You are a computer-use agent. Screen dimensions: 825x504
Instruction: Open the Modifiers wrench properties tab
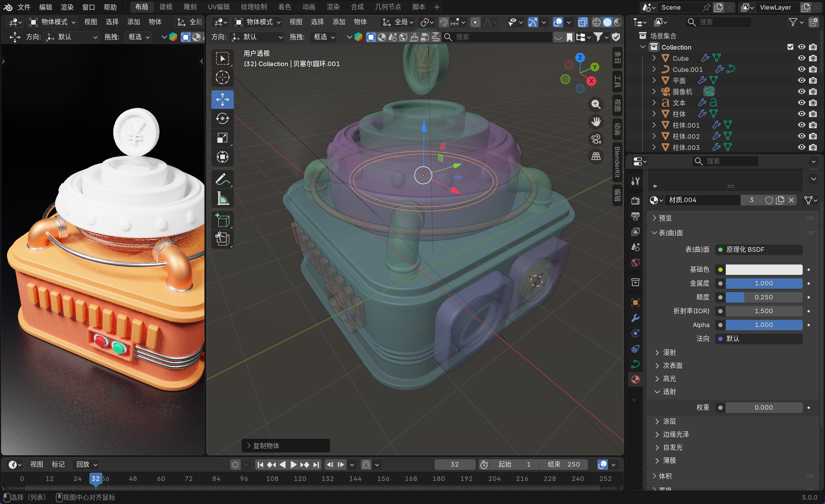(635, 318)
